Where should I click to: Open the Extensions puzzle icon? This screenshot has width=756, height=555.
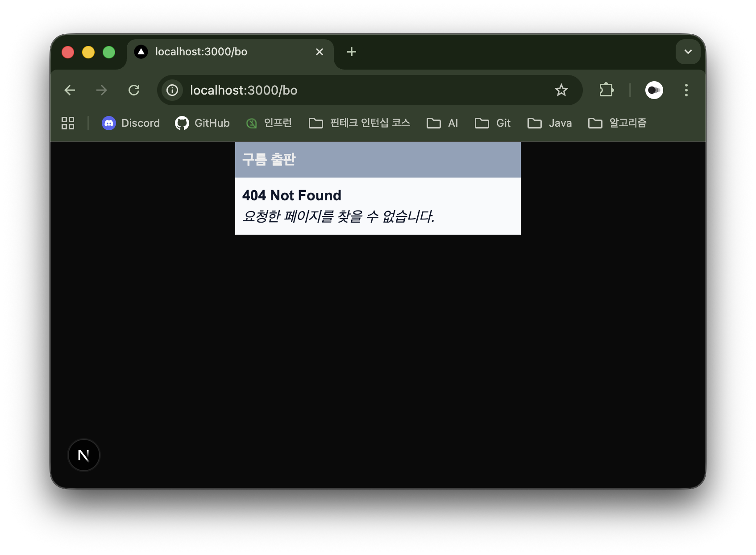tap(606, 90)
